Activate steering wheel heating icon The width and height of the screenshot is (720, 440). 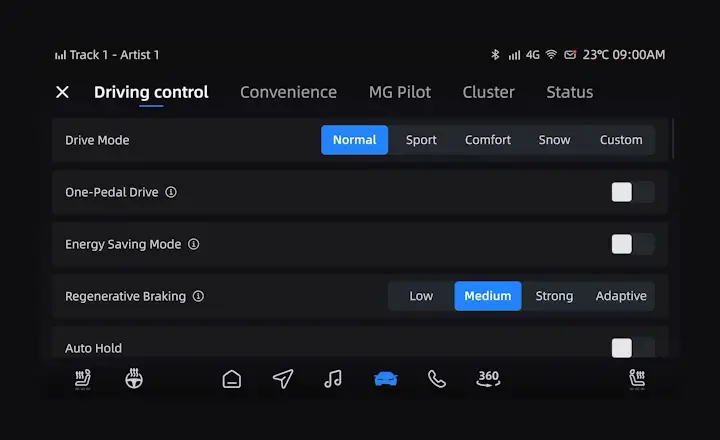134,379
